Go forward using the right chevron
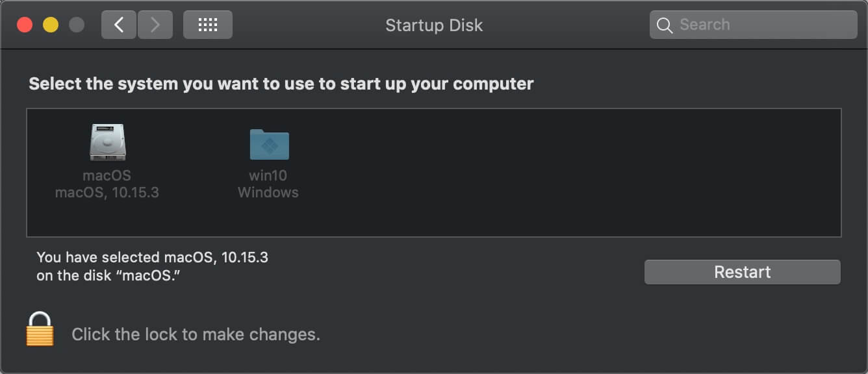 click(x=155, y=25)
